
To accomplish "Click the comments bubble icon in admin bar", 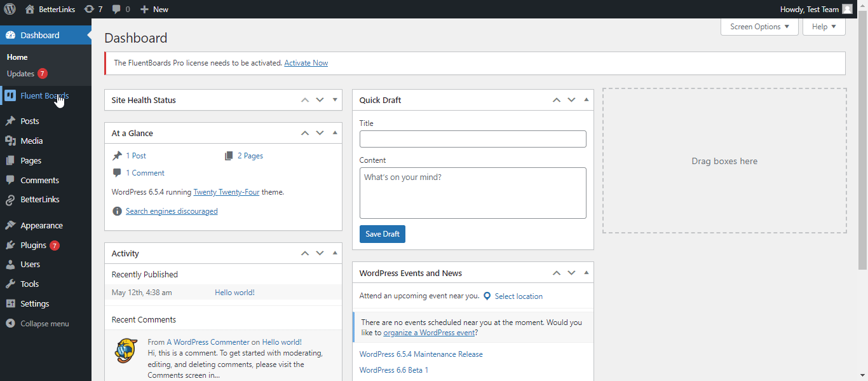I will tap(118, 9).
